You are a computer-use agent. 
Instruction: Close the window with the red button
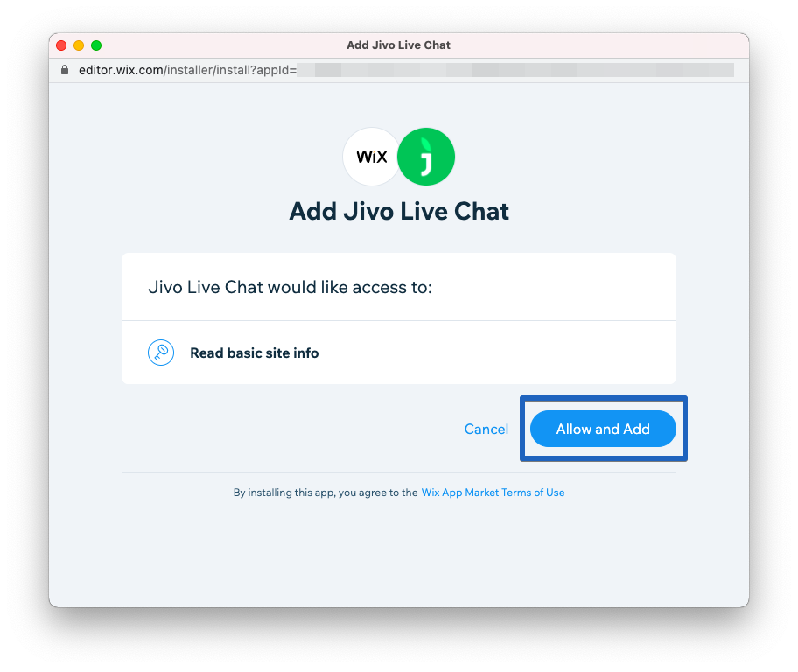[61, 45]
